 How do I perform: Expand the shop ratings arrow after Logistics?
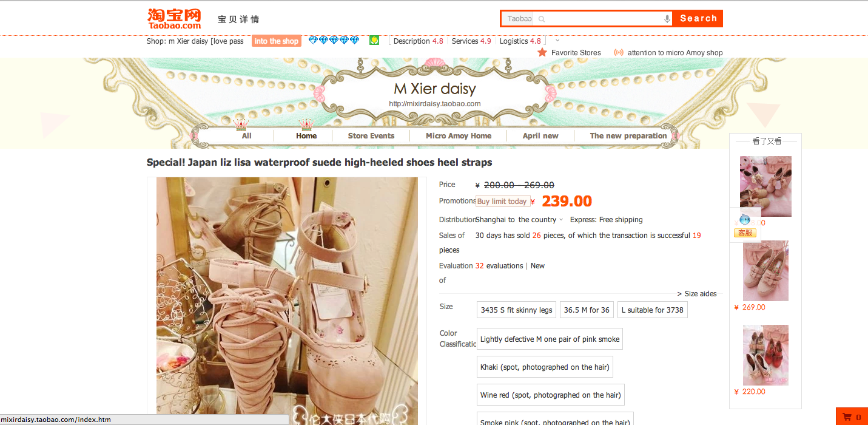coord(557,41)
